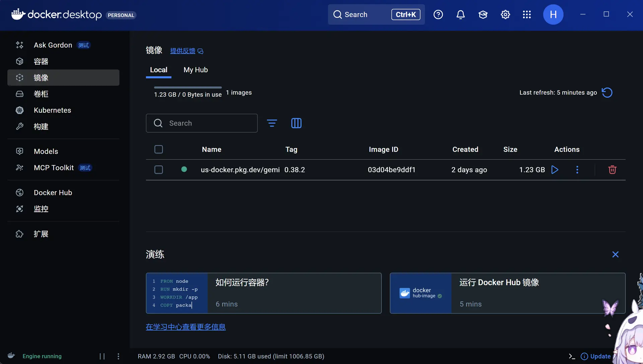Click the RAM 2.92 GB status entry
The image size is (643, 364).
[156, 356]
